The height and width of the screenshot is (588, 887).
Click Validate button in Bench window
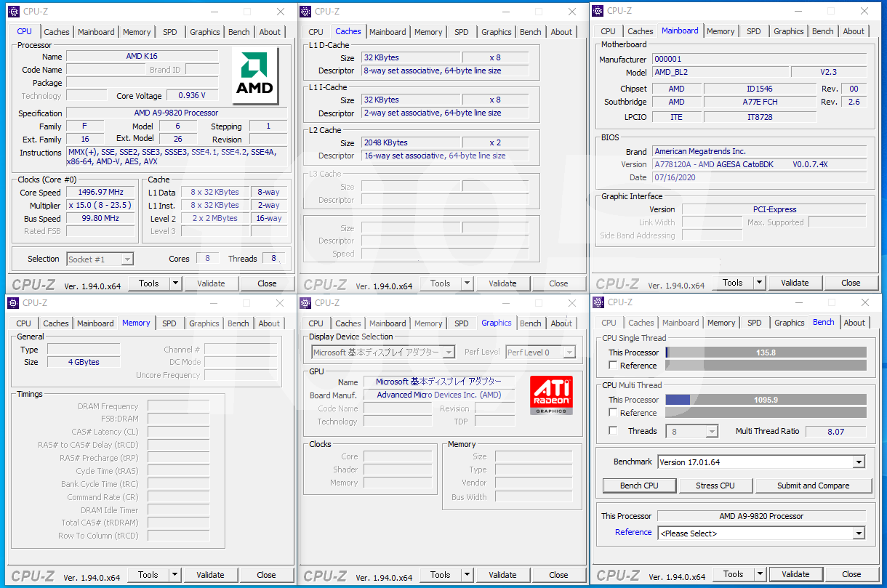[x=795, y=574]
